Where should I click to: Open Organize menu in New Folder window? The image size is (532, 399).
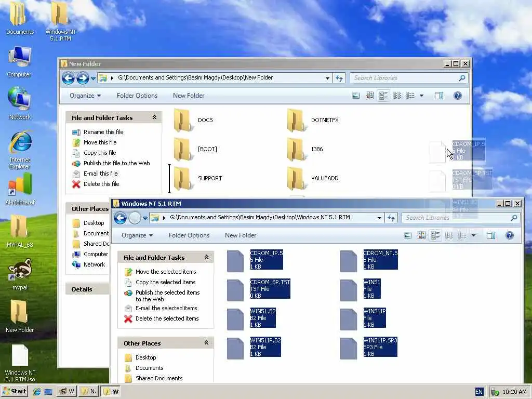point(85,96)
